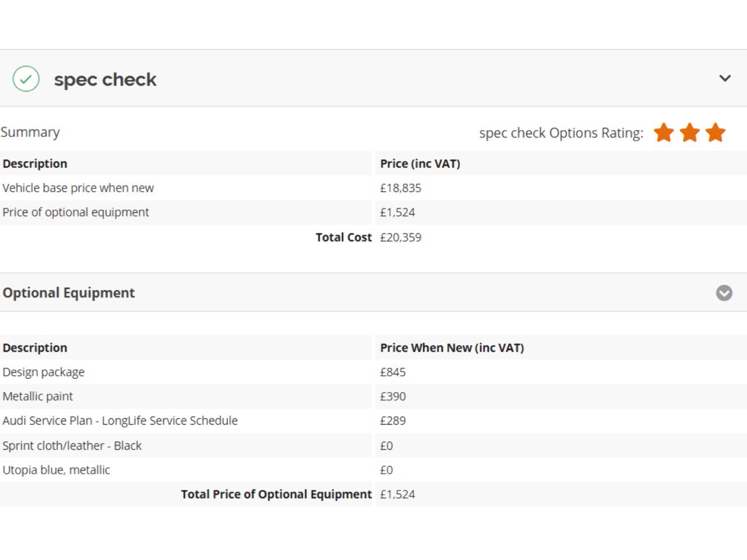The width and height of the screenshot is (747, 560).
Task: Click the Total Cost value £20,359
Action: 400,237
